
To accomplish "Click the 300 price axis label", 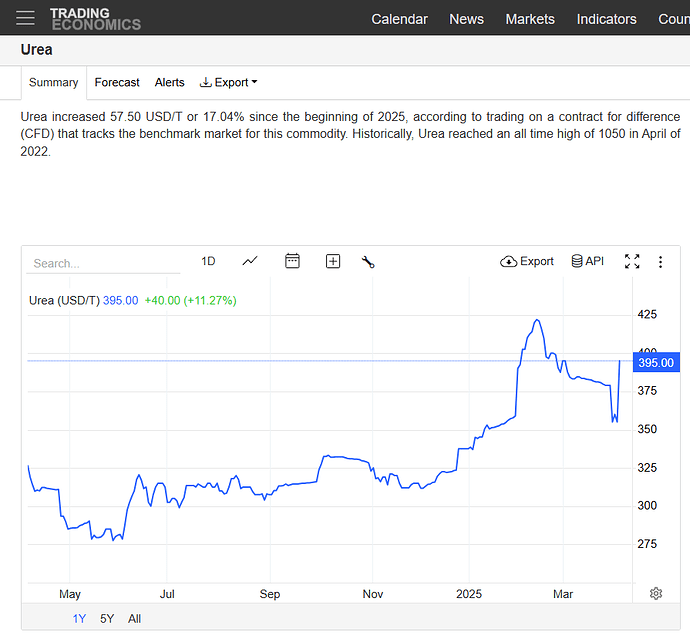I will click(x=647, y=506).
